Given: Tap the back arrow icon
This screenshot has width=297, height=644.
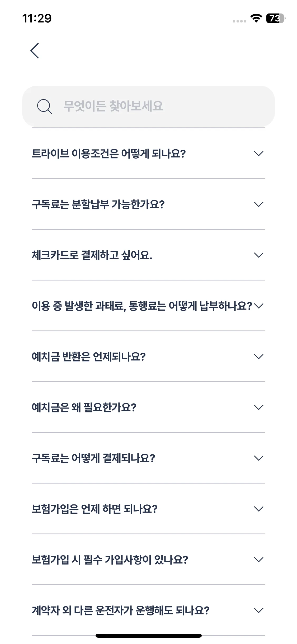Looking at the screenshot, I should click(x=35, y=51).
